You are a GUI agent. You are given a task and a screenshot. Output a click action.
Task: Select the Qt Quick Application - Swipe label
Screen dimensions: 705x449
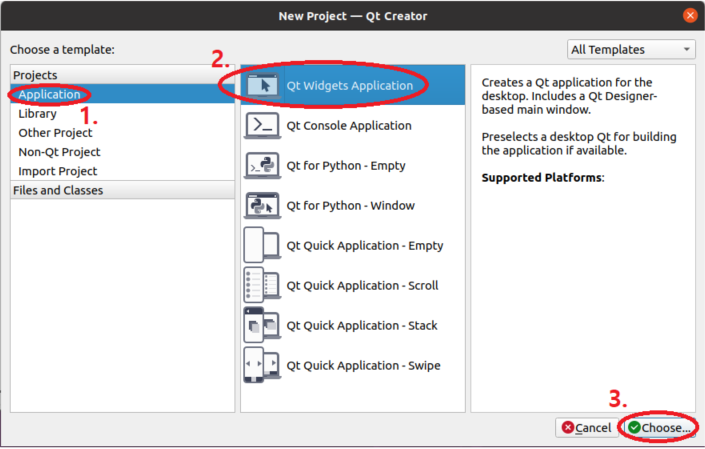(363, 365)
